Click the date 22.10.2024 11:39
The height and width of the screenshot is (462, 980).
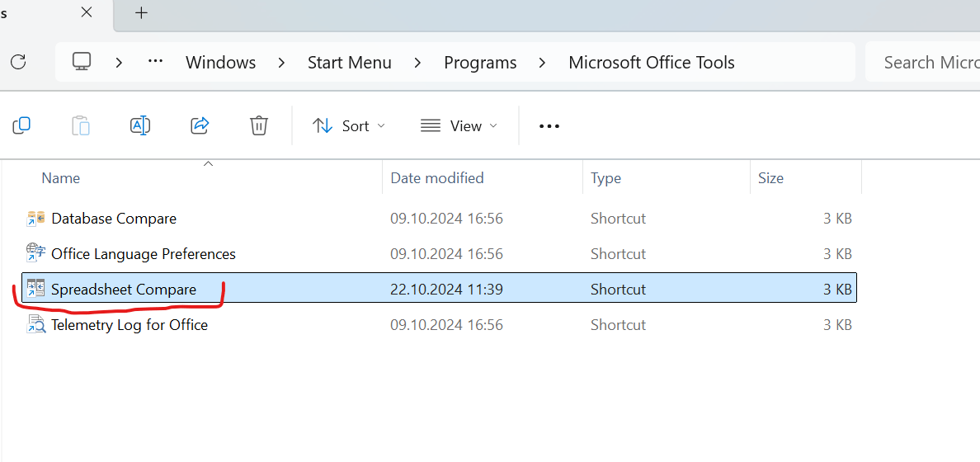click(446, 290)
